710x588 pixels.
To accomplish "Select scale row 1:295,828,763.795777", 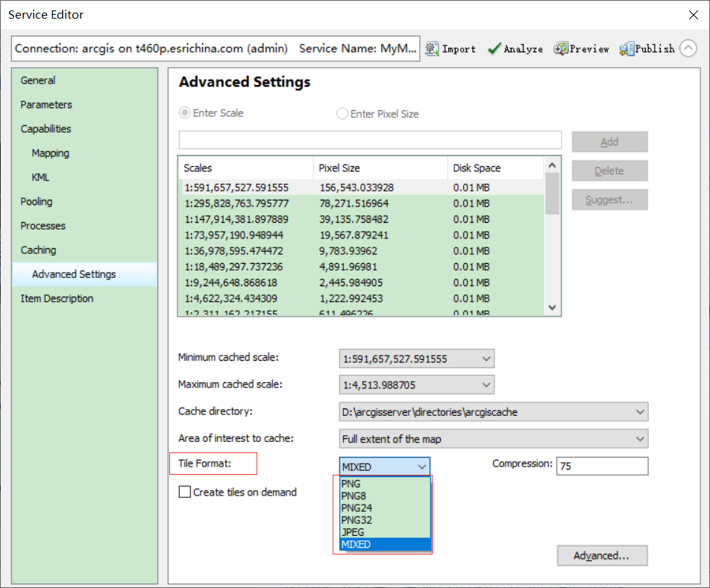I will [x=362, y=203].
